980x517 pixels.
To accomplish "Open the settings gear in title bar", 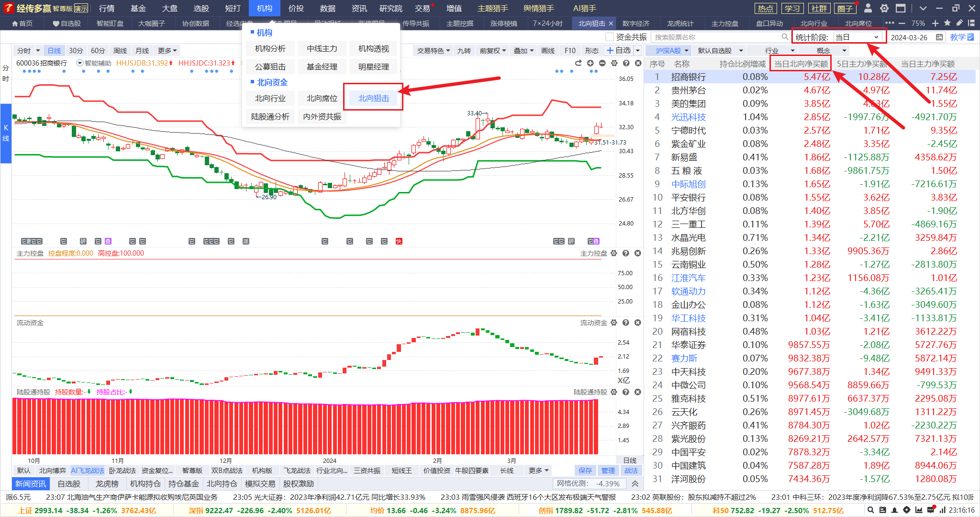I will pyautogui.click(x=884, y=8).
